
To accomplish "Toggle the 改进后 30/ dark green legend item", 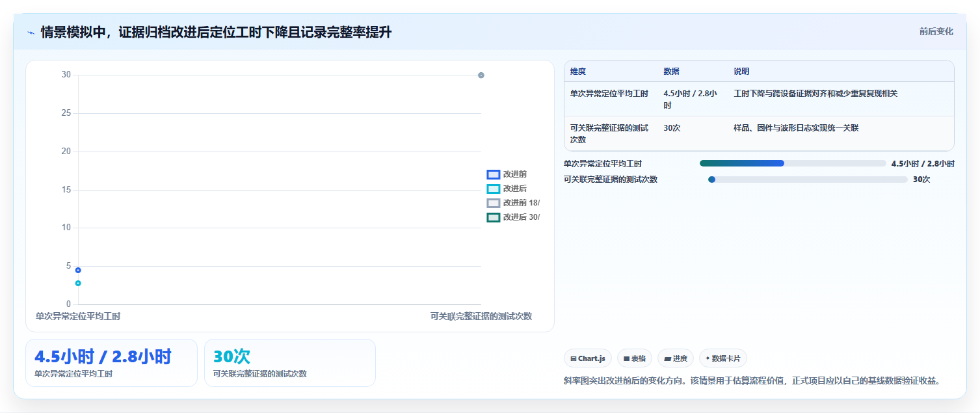I will pyautogui.click(x=513, y=217).
